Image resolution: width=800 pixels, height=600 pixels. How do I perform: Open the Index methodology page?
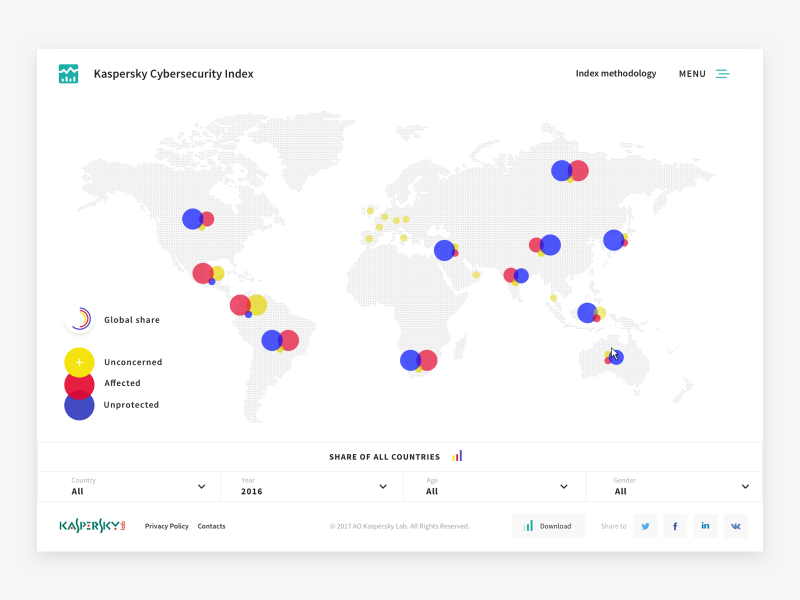[616, 73]
